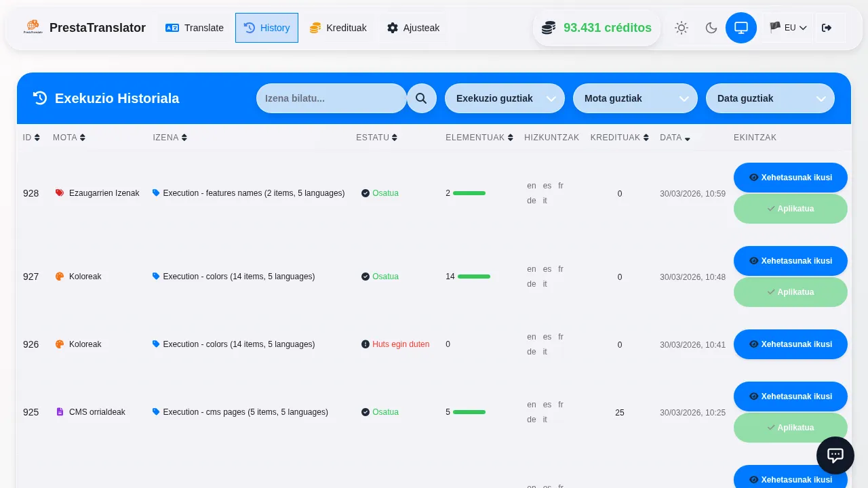Viewport: 868px width, 488px height.
Task: Open the Mota guztiak dropdown
Action: pyautogui.click(x=635, y=98)
